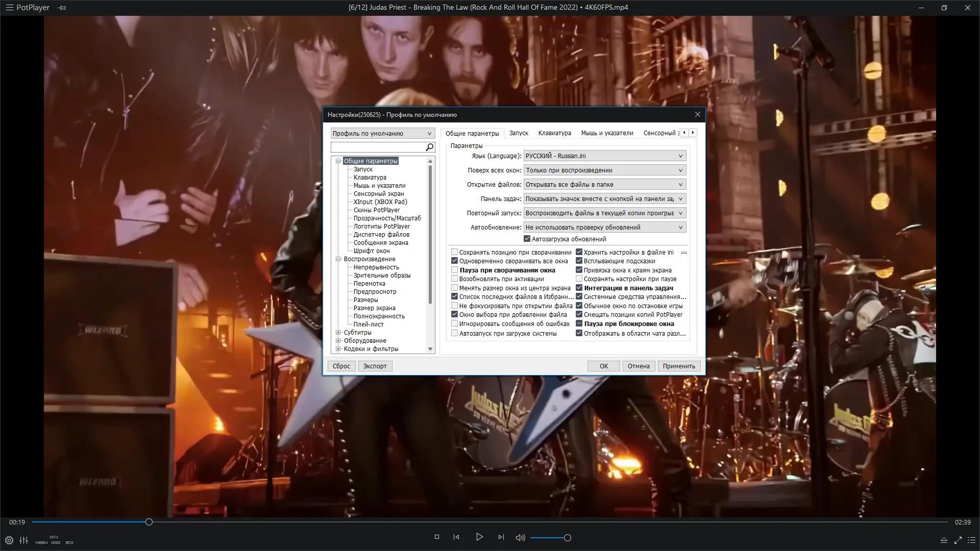The image size is (980, 551).
Task: Uncheck 'Автозагрузка обновлений'
Action: [x=527, y=238]
